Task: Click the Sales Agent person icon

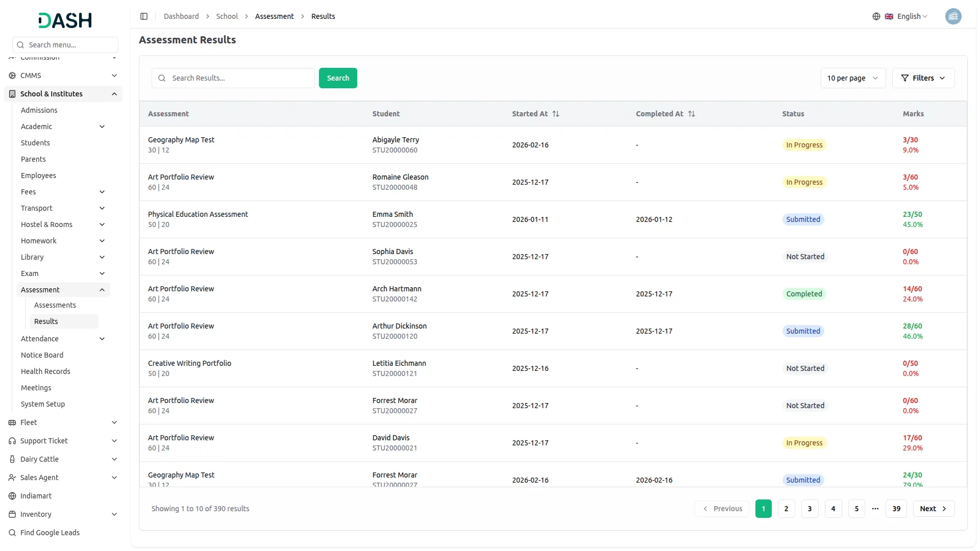Action: (12, 478)
